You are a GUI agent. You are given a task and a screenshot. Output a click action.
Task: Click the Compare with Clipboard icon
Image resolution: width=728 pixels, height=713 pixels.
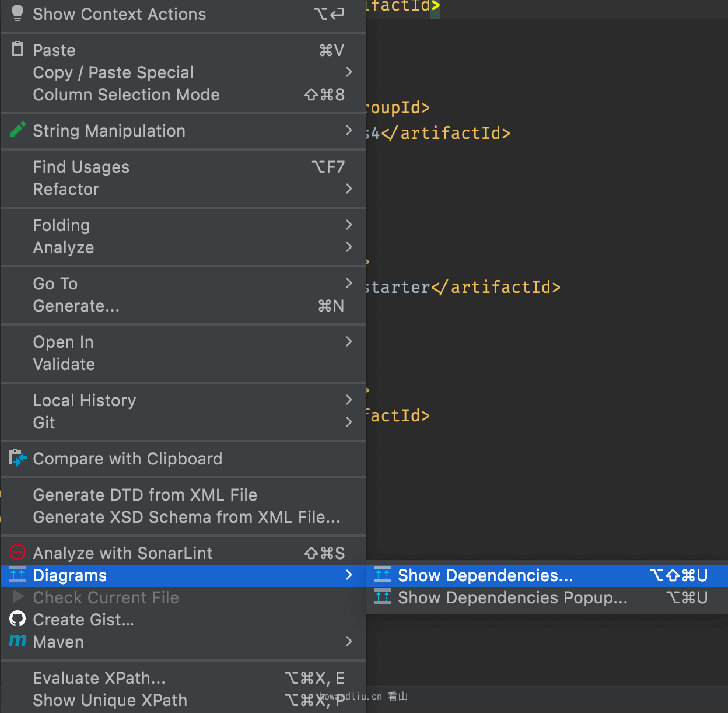coord(18,459)
